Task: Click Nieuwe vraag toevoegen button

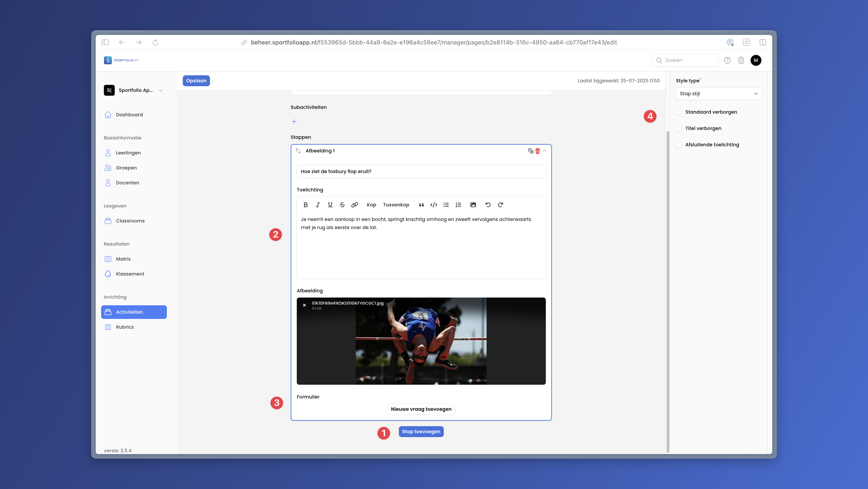Action: coord(421,409)
